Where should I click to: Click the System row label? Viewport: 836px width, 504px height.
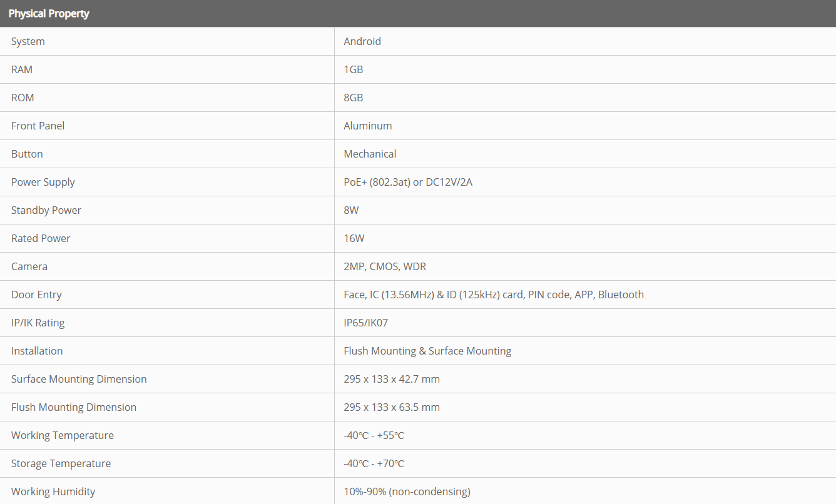click(28, 41)
